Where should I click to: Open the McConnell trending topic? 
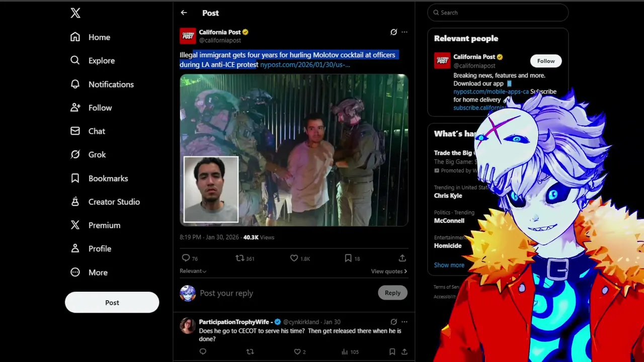point(449,221)
